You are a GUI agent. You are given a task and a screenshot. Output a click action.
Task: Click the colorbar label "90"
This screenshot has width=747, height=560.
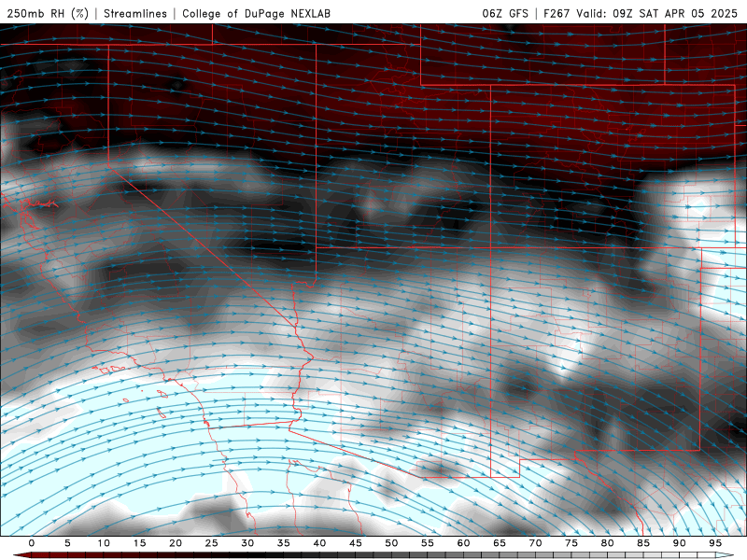pos(680,543)
